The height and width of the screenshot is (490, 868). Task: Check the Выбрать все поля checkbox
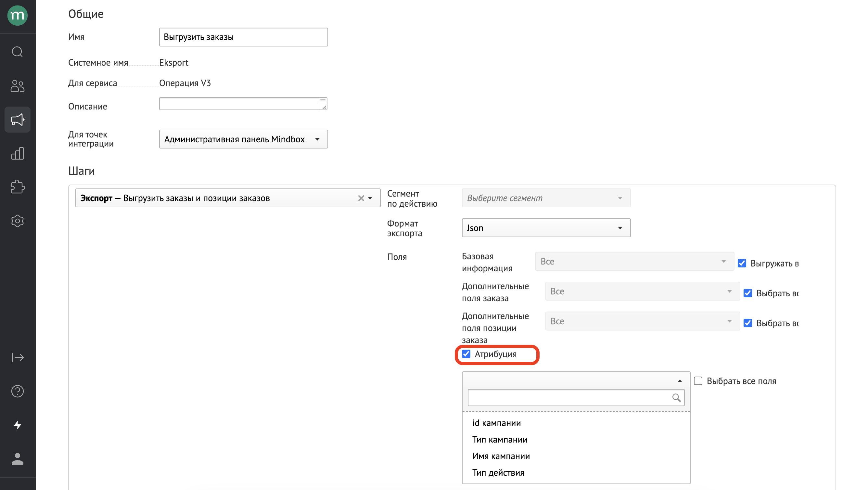click(698, 381)
